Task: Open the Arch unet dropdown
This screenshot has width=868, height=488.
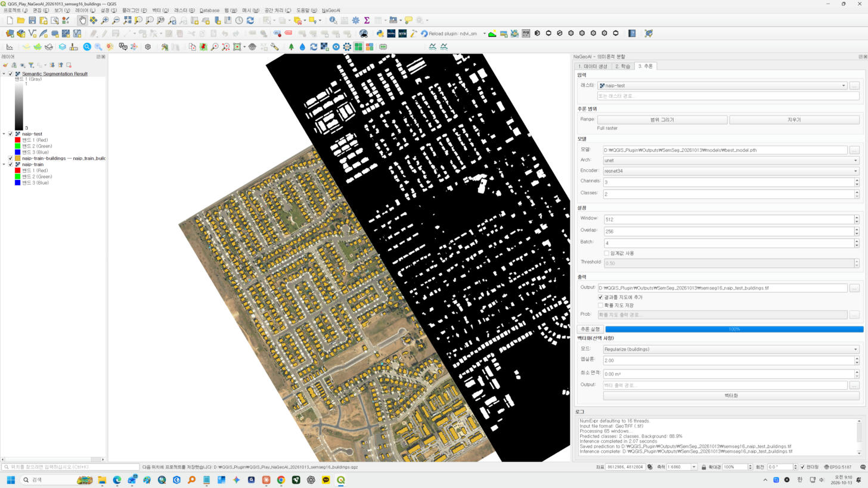Action: [731, 160]
